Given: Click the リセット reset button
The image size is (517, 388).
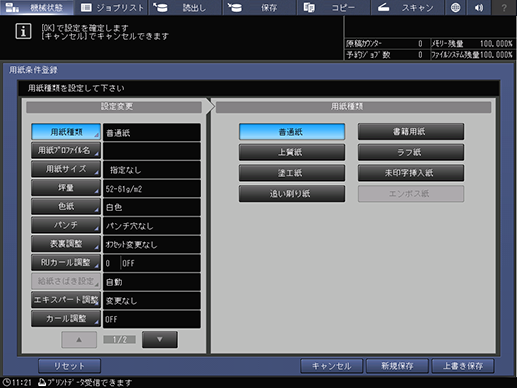Looking at the screenshot, I should pyautogui.click(x=69, y=366).
